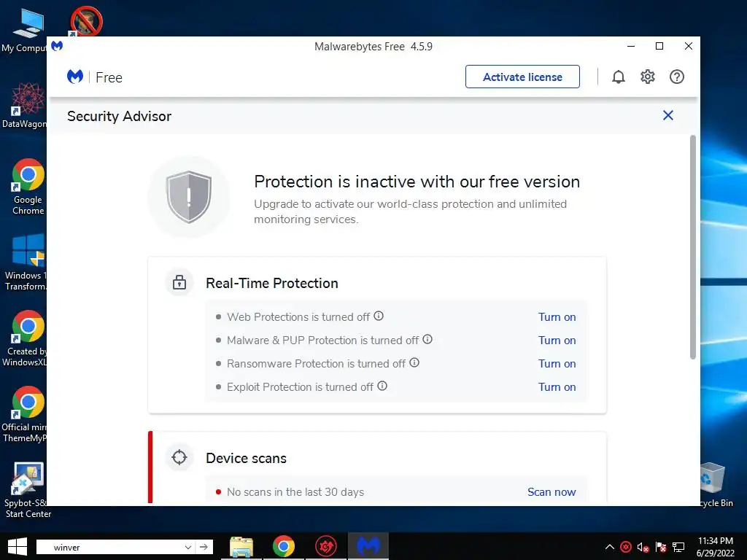Show info for Exploit Protection

[x=382, y=386]
